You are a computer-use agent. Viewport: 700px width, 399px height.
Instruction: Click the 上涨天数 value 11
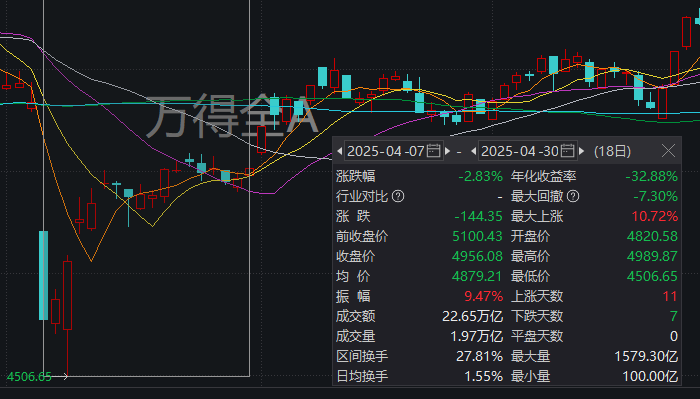click(670, 296)
